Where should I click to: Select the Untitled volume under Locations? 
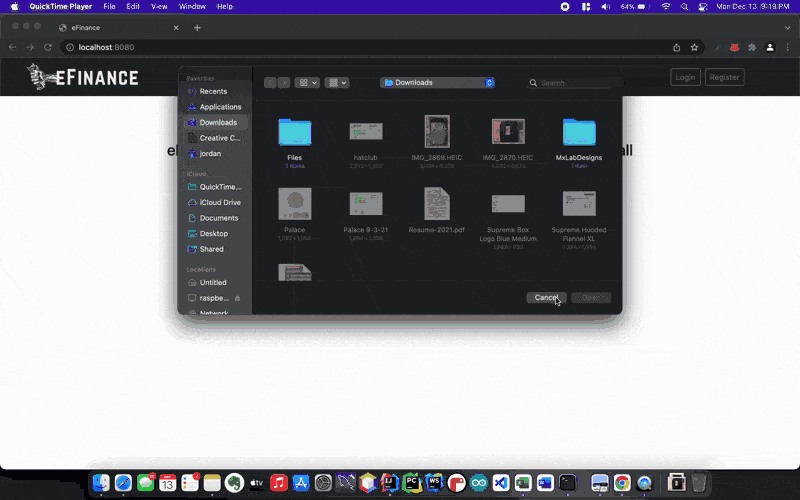(213, 282)
